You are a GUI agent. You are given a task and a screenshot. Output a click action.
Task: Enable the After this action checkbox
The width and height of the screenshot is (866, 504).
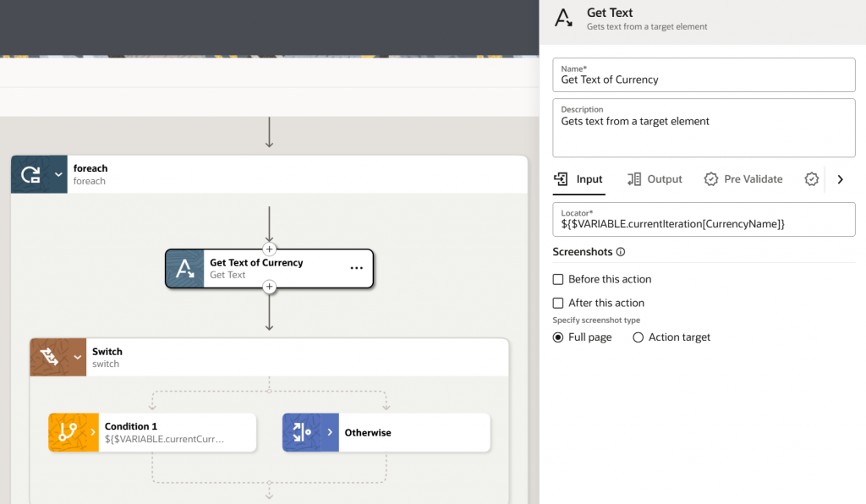click(558, 303)
